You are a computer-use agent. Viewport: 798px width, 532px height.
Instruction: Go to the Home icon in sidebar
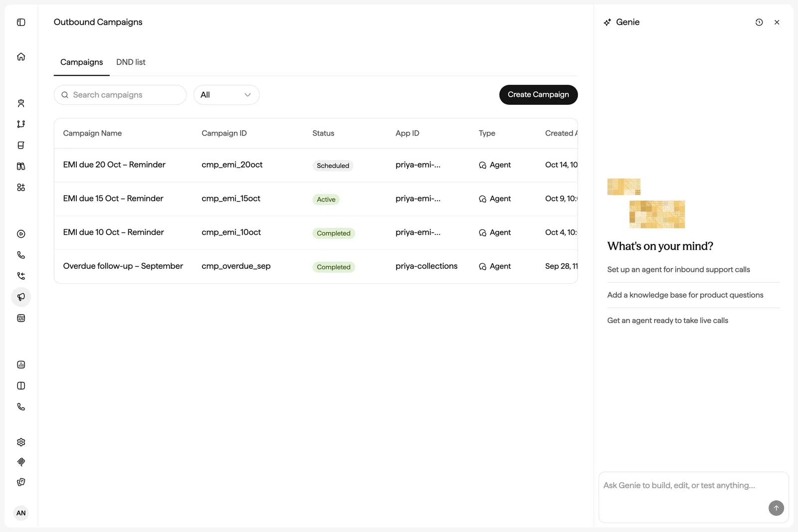coord(21,57)
